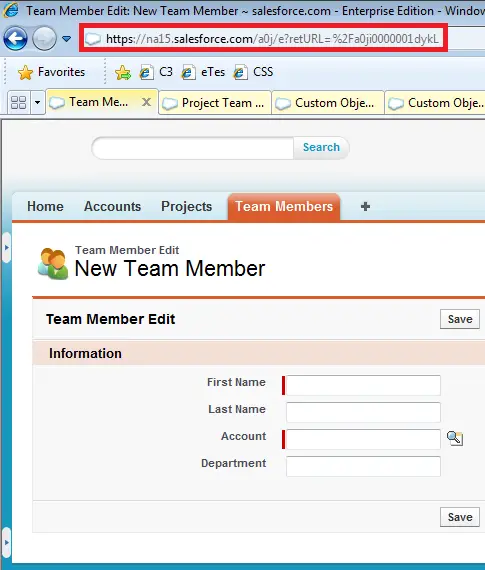
Task: Click the CSS bookmark page icon
Action: click(x=241, y=72)
